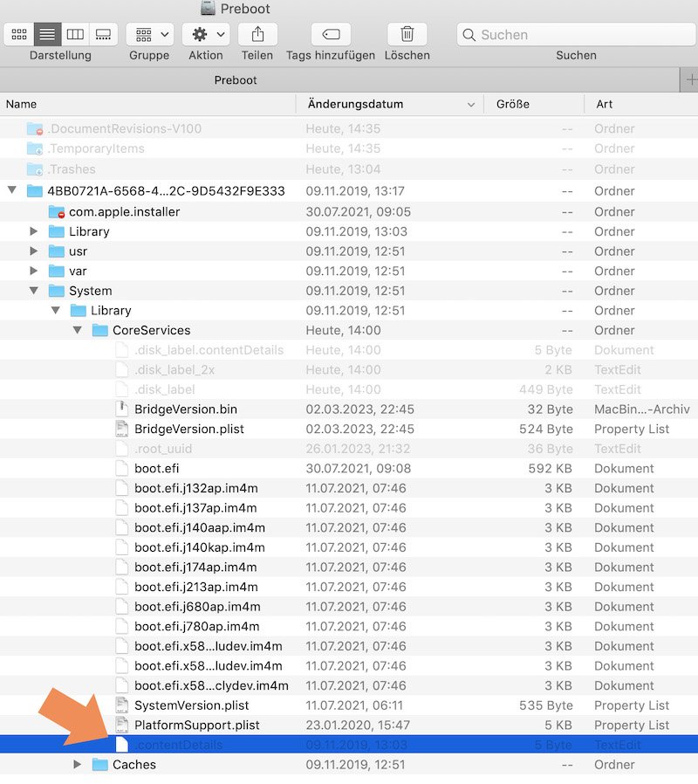Expand the Caches folder
The width and height of the screenshot is (698, 784).
pos(77,764)
